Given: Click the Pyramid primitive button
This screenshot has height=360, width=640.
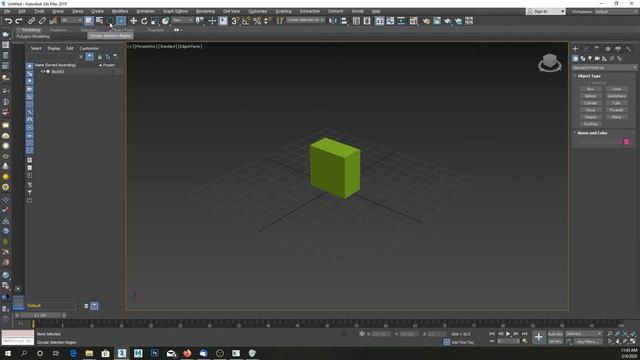Looking at the screenshot, I should pos(616,110).
